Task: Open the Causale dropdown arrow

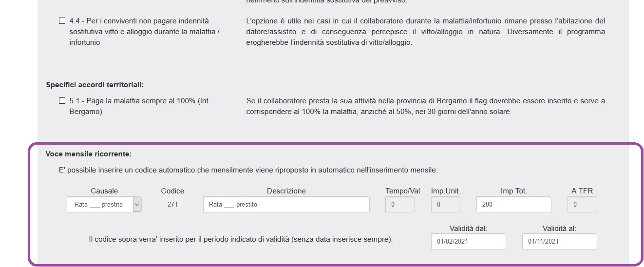Action: click(137, 205)
